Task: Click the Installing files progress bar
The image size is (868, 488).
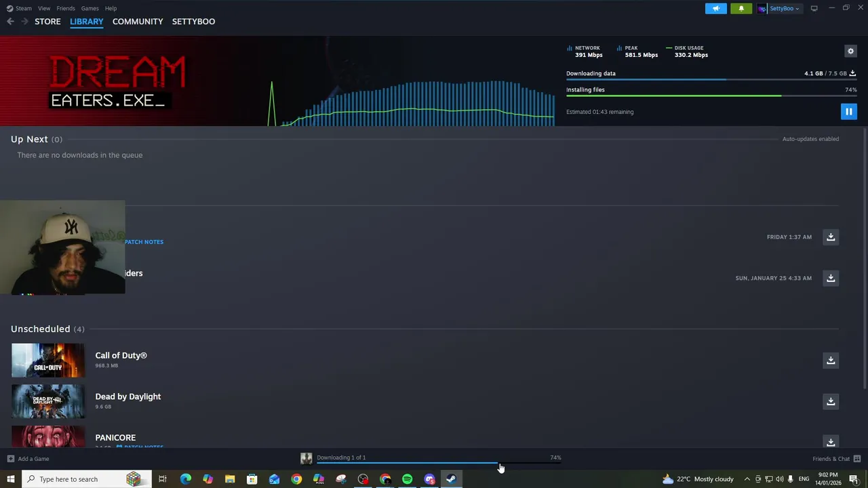Action: point(711,96)
